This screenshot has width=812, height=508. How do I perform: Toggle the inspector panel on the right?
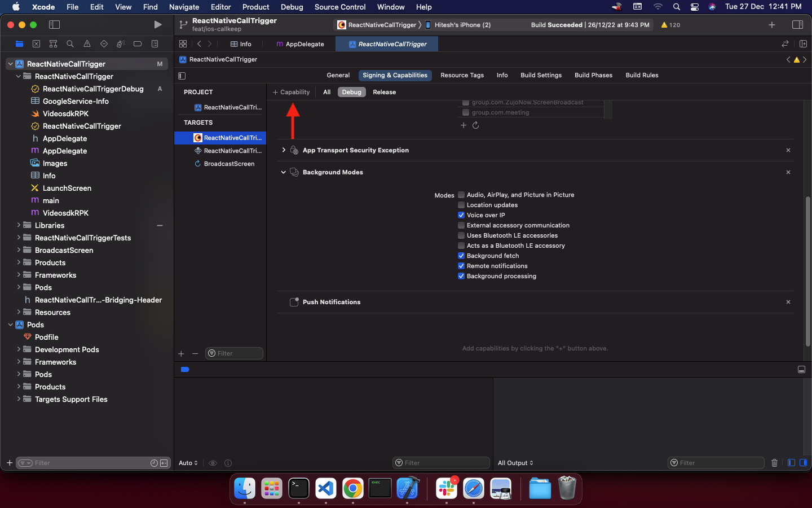click(x=797, y=25)
